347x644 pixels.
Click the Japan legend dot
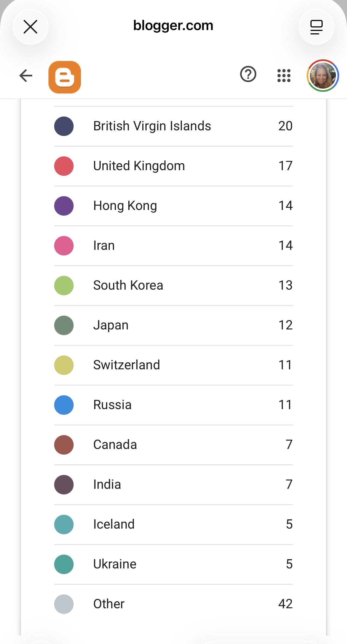[x=64, y=325]
